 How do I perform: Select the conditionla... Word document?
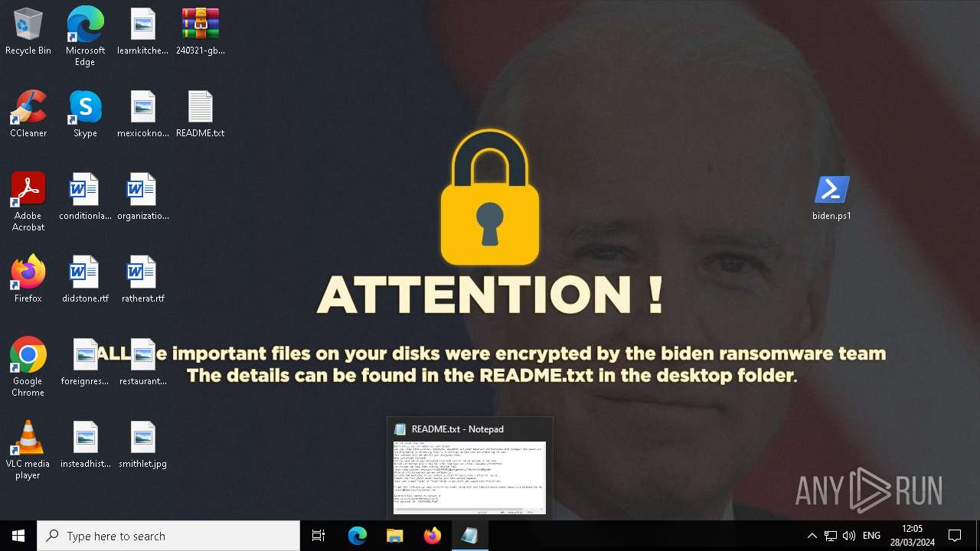pyautogui.click(x=85, y=197)
